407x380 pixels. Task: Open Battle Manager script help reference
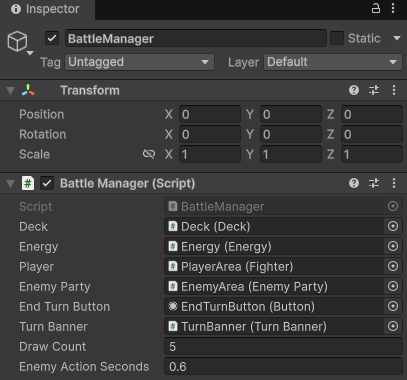354,183
